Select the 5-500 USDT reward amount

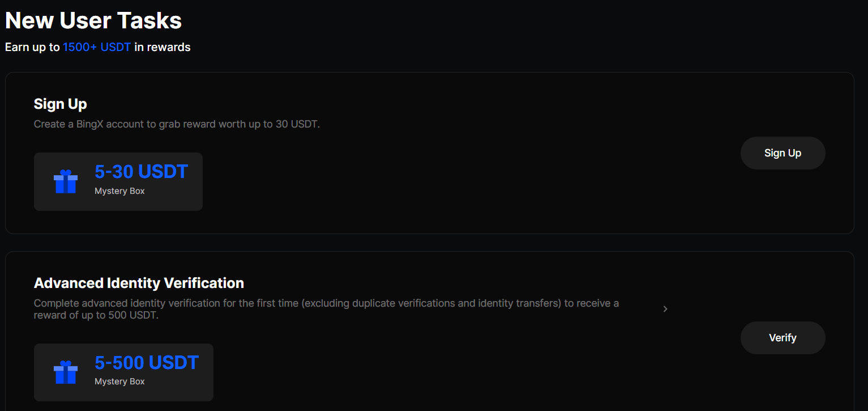coord(147,362)
